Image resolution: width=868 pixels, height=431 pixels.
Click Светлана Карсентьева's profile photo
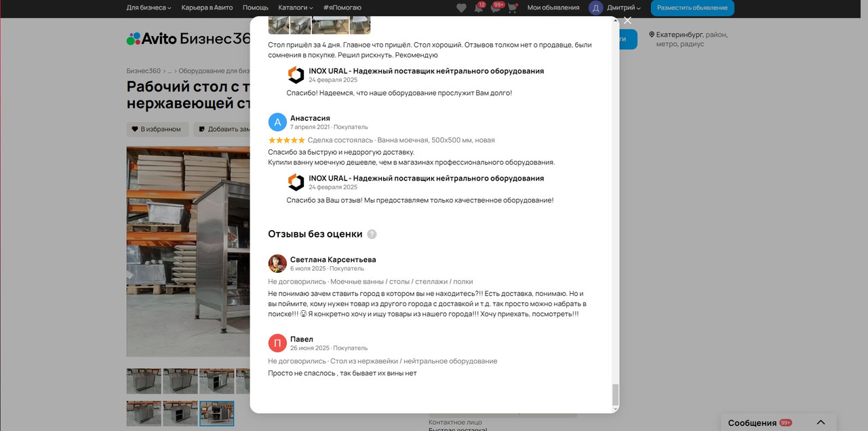tap(277, 263)
